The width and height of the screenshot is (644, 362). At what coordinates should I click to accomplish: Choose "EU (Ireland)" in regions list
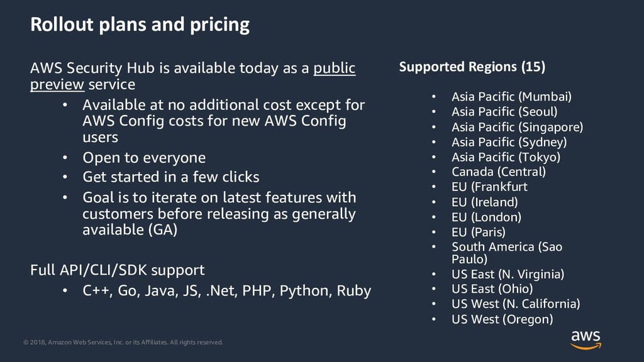[x=485, y=202]
